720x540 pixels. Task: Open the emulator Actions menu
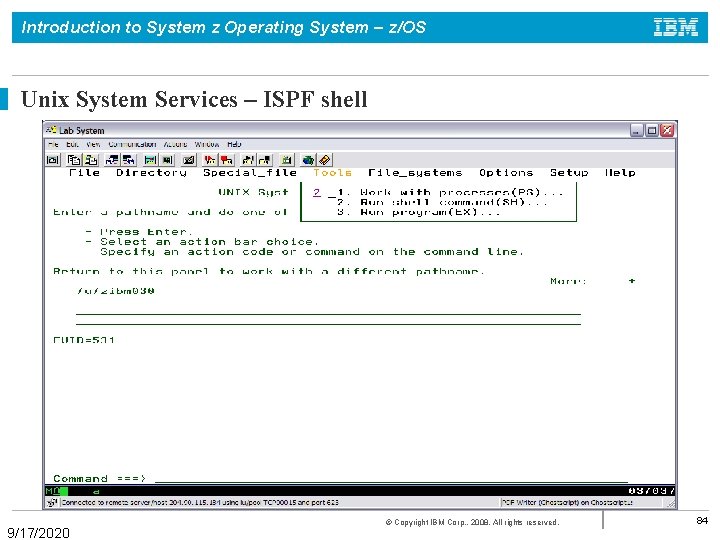[175, 144]
